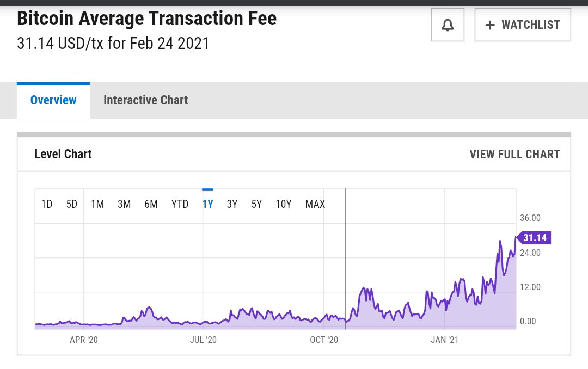Select the 10Y time range
The image size is (588, 369).
(284, 204)
